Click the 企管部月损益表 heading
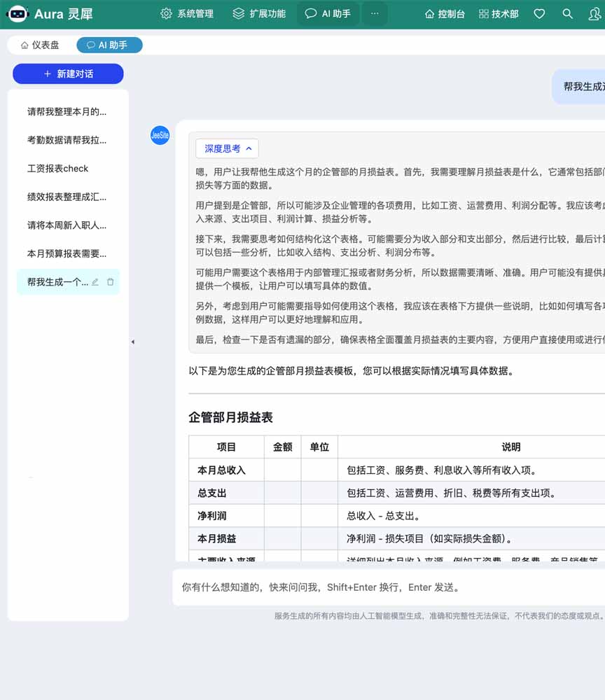 coord(230,417)
